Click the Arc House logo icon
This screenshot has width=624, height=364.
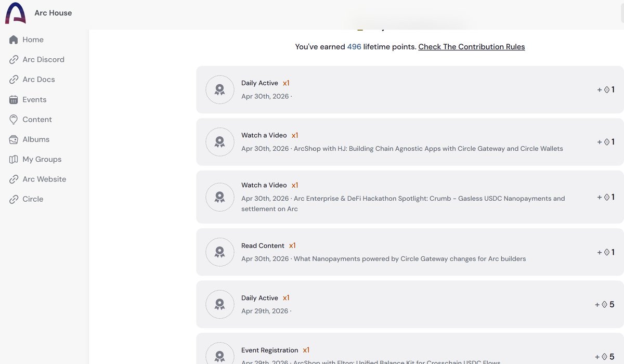coord(16,13)
